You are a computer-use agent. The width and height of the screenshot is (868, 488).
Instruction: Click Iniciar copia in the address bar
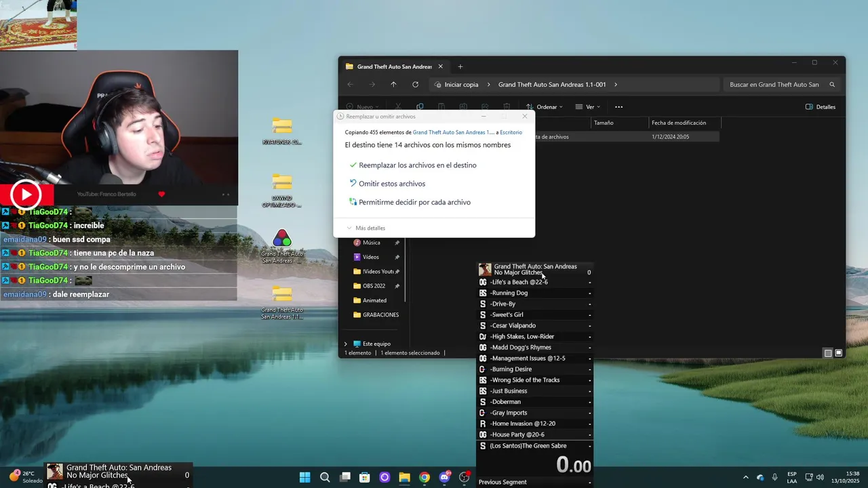[x=461, y=85]
